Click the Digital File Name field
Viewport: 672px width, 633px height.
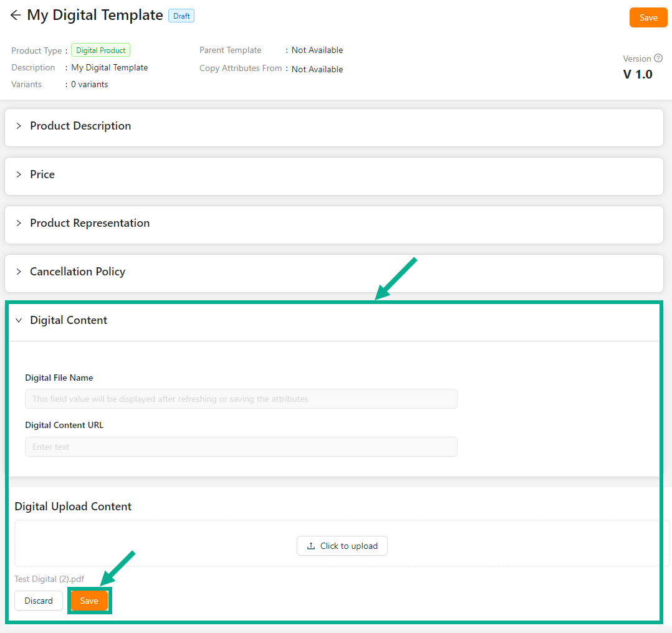coord(241,399)
